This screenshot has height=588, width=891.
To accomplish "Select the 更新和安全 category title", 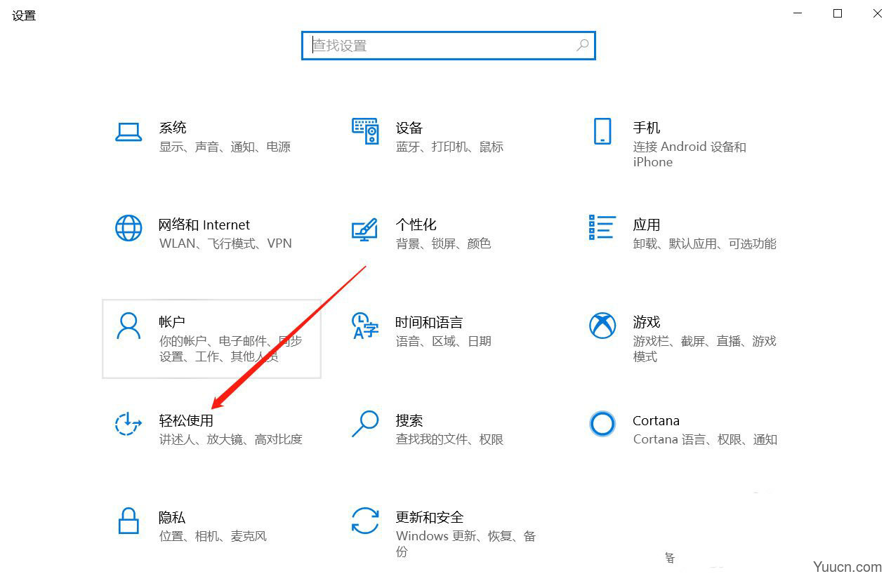I will pyautogui.click(x=430, y=517).
